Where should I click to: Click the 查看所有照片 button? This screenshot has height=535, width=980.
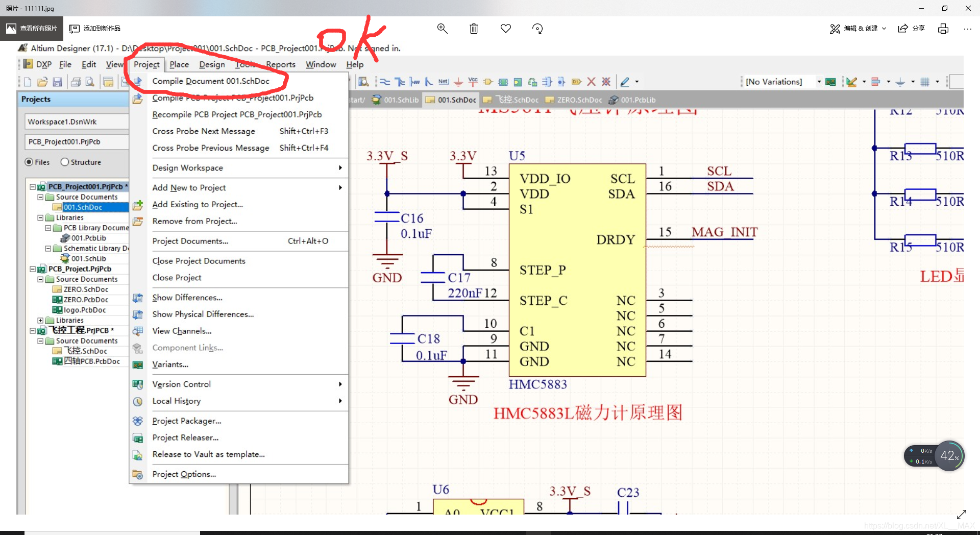32,29
